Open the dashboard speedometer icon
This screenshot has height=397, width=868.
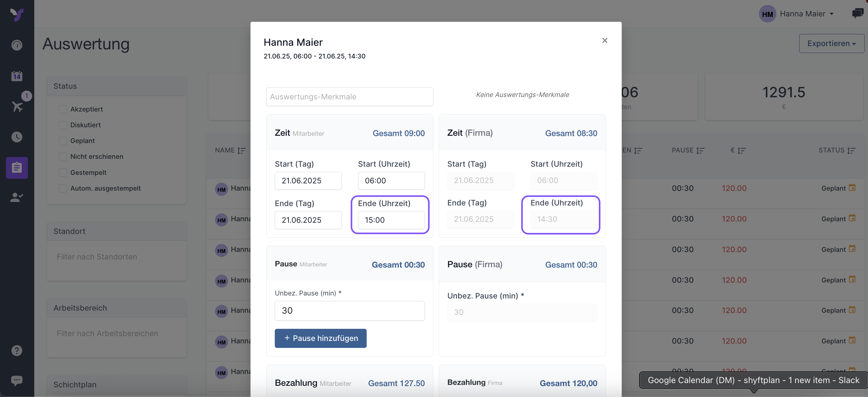point(17,45)
